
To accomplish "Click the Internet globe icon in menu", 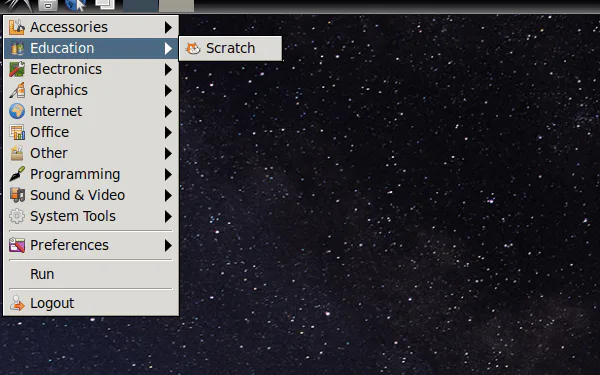I will click(x=17, y=111).
